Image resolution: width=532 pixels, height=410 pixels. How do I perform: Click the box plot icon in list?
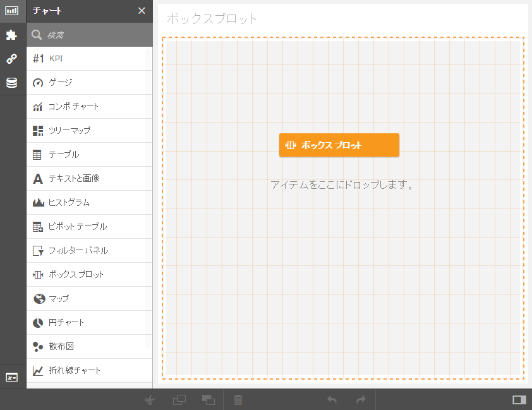(x=38, y=275)
